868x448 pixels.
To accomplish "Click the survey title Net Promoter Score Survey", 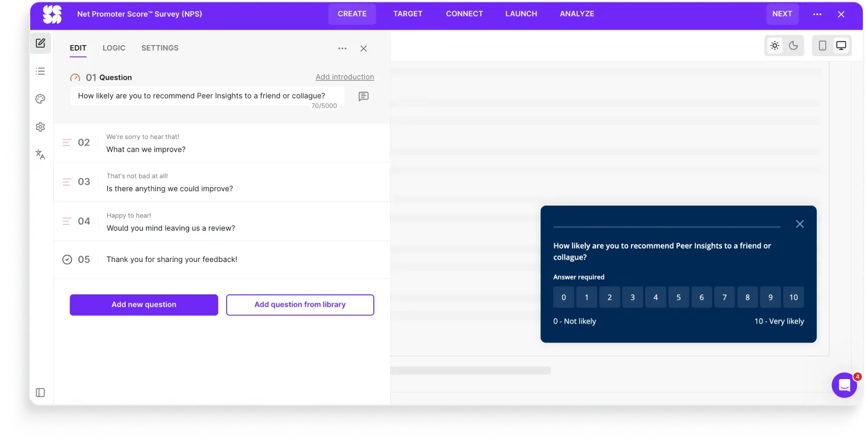I will point(140,14).
